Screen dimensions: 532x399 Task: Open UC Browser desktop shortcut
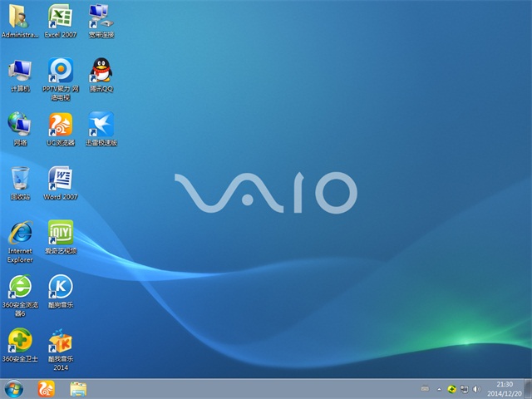[60, 126]
